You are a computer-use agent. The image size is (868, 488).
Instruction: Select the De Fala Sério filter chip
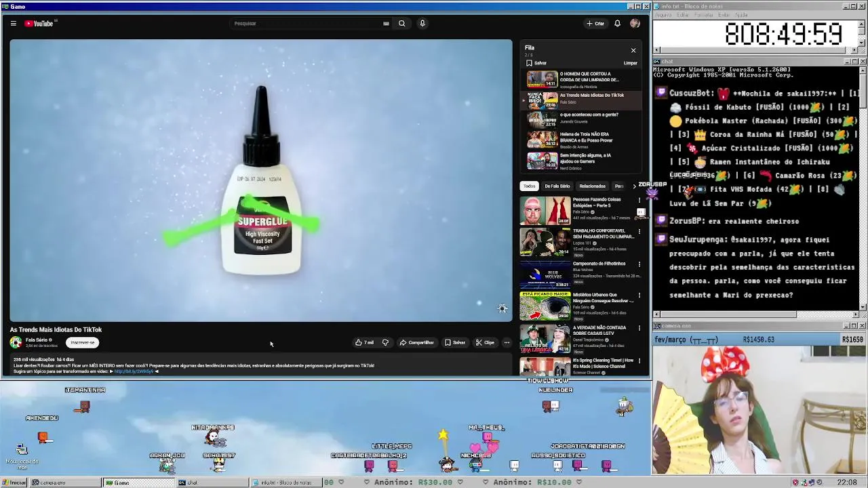click(x=557, y=186)
